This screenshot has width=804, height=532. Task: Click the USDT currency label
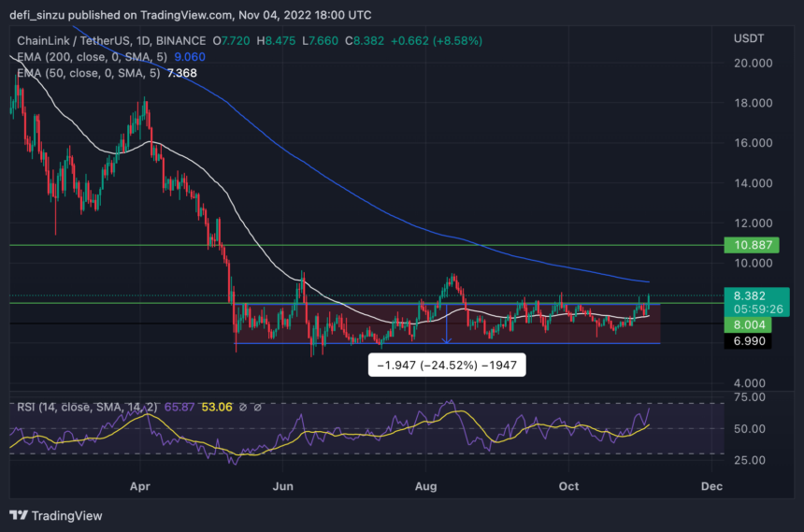click(x=748, y=38)
